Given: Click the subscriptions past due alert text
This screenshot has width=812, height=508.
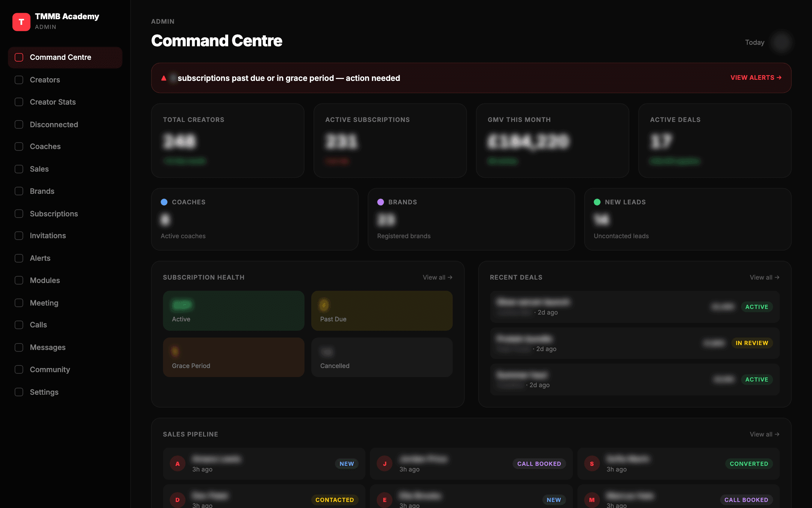Looking at the screenshot, I should click(289, 78).
